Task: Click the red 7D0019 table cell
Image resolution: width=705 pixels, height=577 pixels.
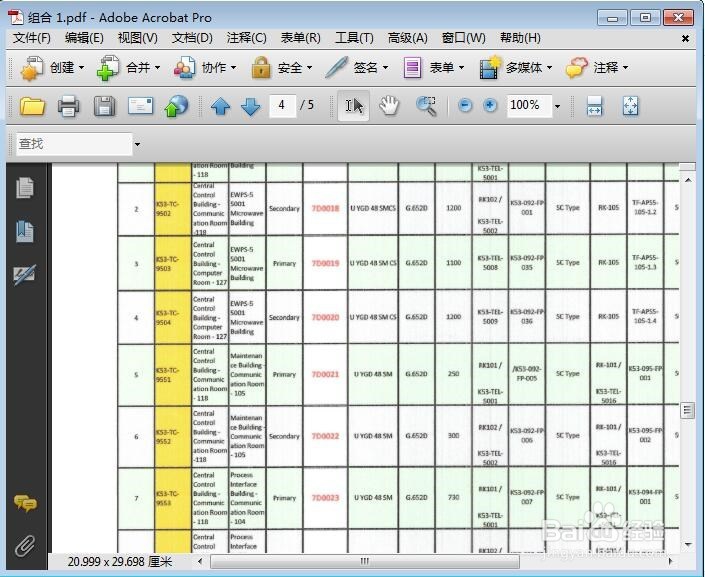Action: click(325, 263)
